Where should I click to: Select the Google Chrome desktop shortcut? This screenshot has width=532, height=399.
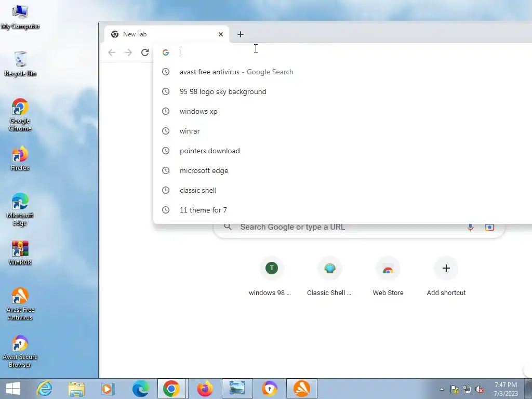(20, 115)
